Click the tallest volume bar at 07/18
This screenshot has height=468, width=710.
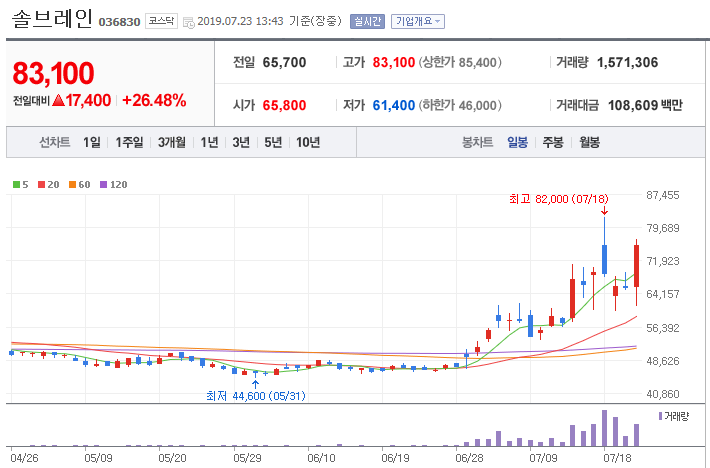(x=604, y=428)
